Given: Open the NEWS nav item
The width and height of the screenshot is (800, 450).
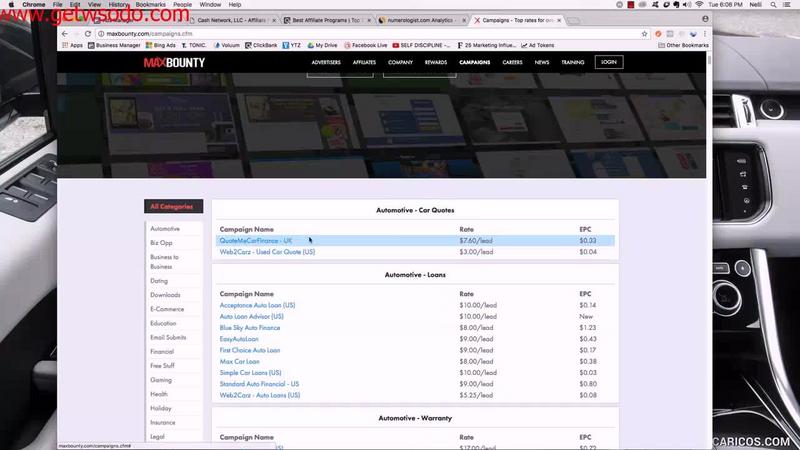Looking at the screenshot, I should coord(542,62).
